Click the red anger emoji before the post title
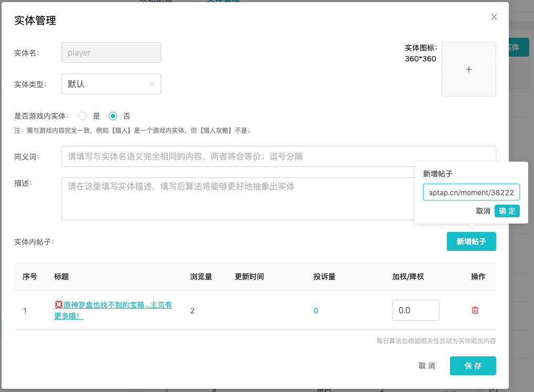Viewport: 534px width, 392px height. 59,304
